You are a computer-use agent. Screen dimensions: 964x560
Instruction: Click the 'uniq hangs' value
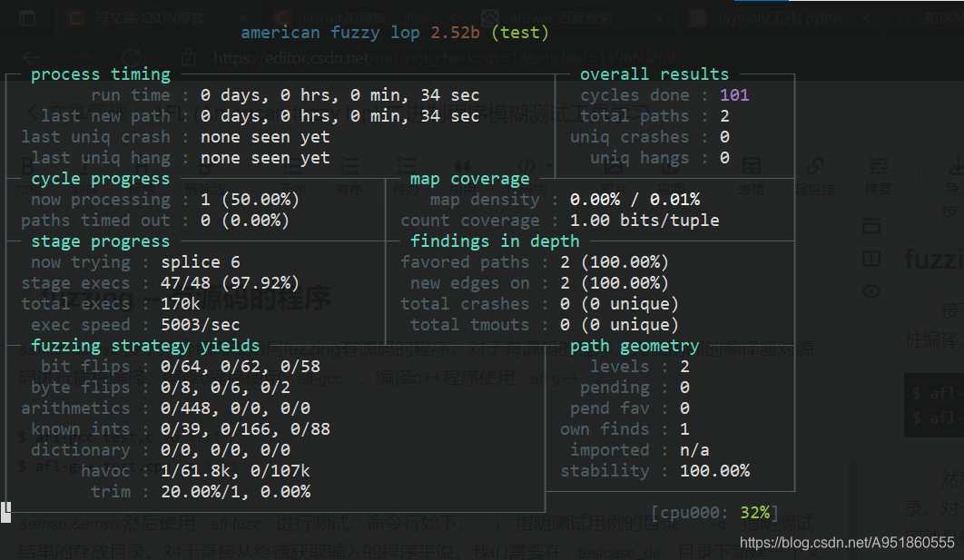click(725, 158)
